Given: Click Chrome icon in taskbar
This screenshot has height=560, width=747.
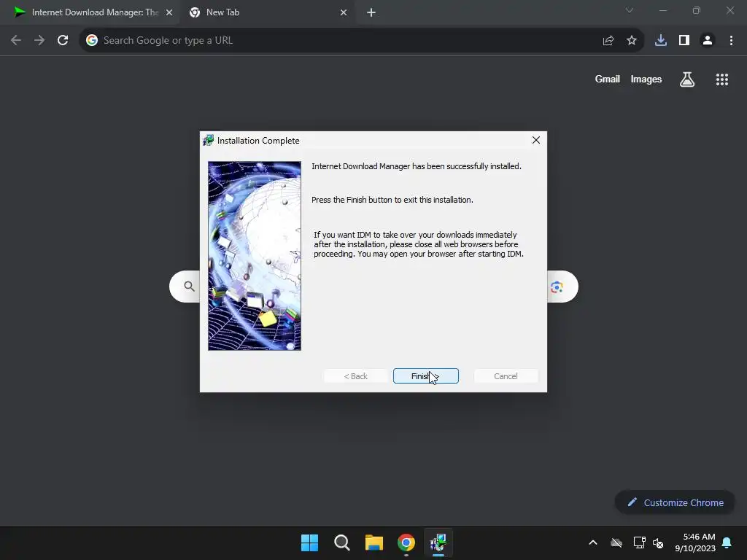Looking at the screenshot, I should click(x=406, y=542).
